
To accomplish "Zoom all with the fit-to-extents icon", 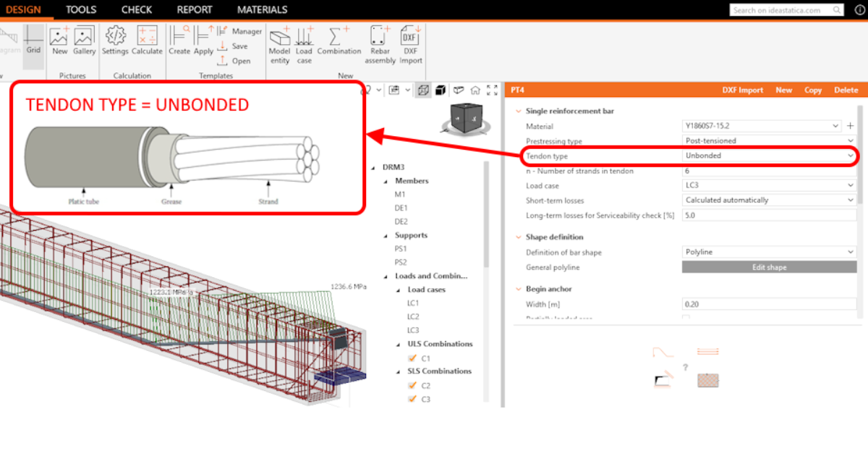I will [x=492, y=90].
